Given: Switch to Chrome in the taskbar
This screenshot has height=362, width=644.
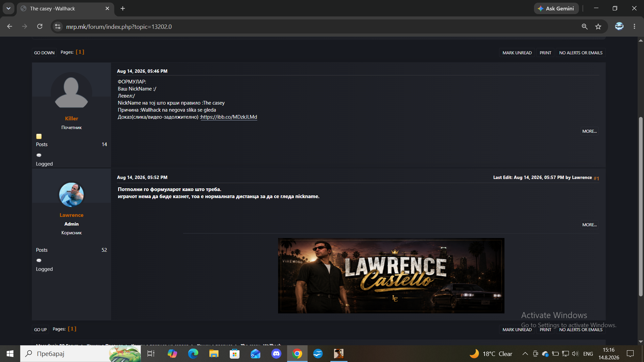Looking at the screenshot, I should pos(297,354).
